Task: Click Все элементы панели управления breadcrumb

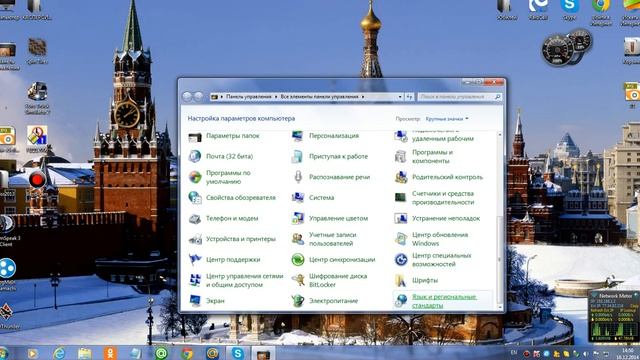Action: coord(319,97)
